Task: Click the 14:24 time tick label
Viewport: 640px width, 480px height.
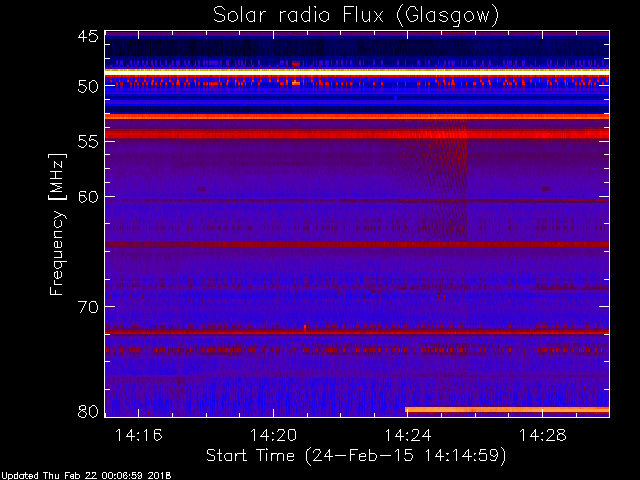Action: (408, 435)
